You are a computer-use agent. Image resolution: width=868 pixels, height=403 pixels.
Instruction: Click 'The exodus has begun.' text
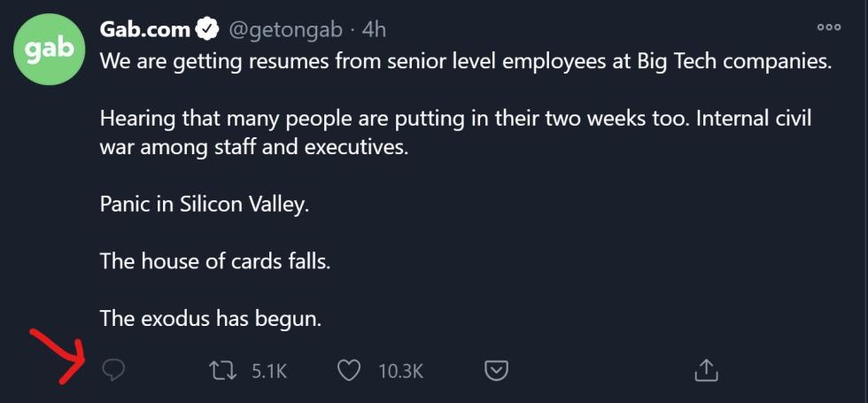click(211, 318)
